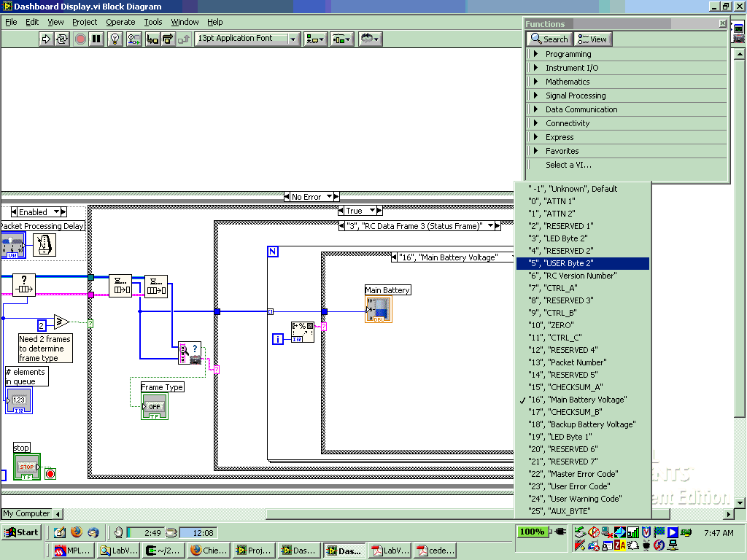
Task: Click the loop iteration i terminal
Action: (x=277, y=339)
